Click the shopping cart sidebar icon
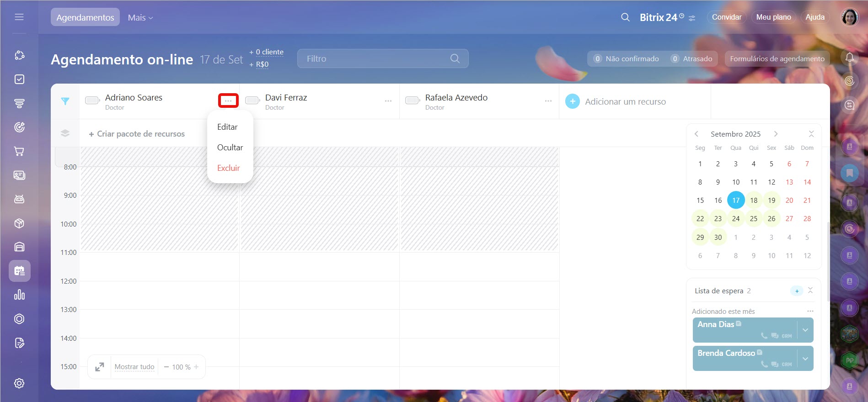This screenshot has width=868, height=402. coord(19,151)
